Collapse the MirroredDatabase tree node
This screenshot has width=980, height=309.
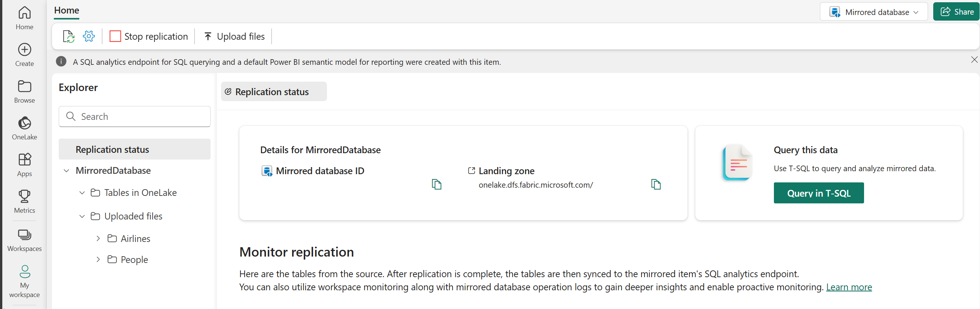click(x=67, y=171)
